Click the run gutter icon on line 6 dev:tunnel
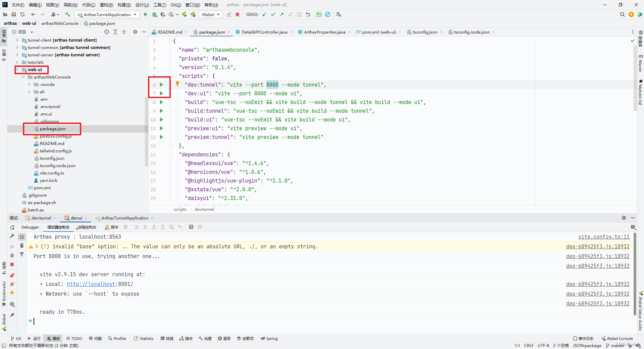Image resolution: width=644 pixels, height=349 pixels. [x=162, y=85]
